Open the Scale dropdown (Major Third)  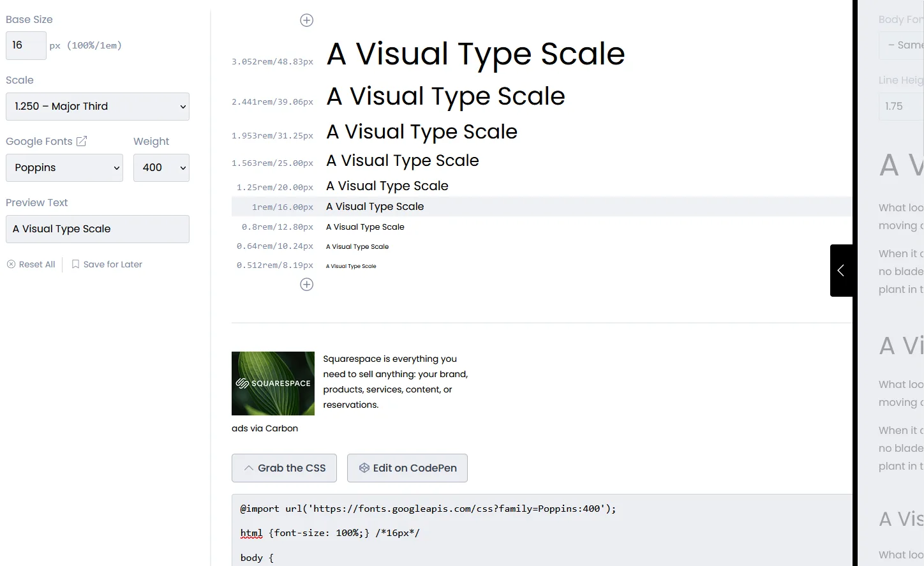(98, 107)
